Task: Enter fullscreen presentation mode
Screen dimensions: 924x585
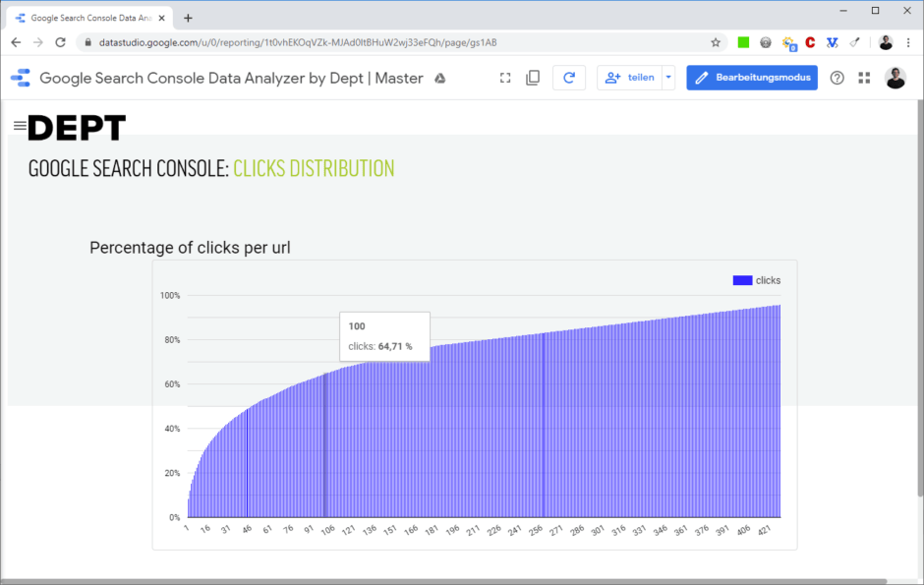Action: pyautogui.click(x=505, y=77)
